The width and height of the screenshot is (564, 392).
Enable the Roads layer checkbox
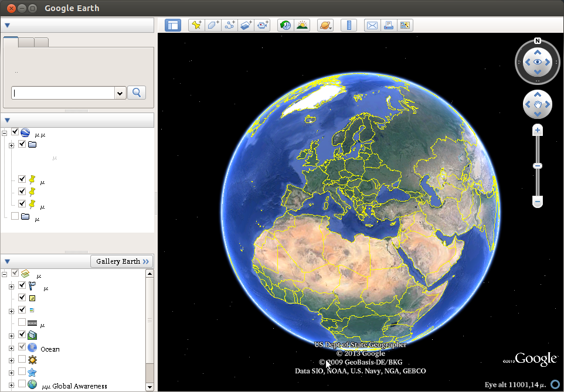point(22,322)
